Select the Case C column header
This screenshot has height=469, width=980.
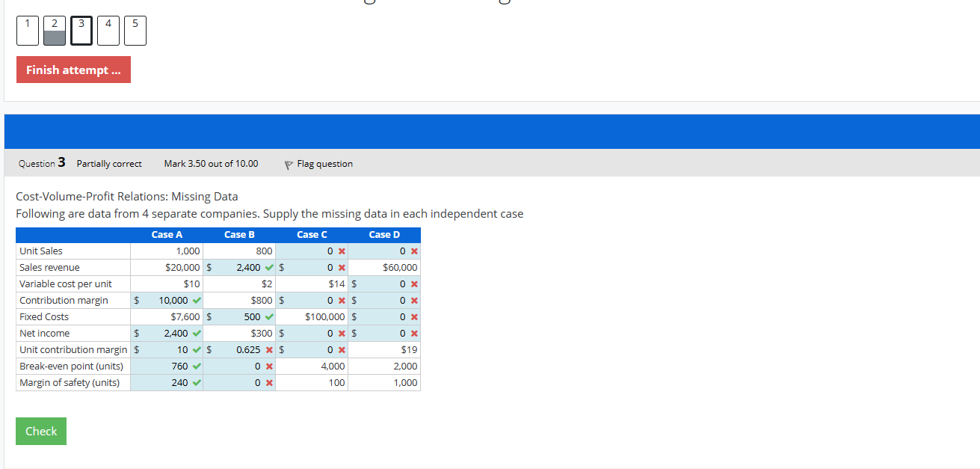312,235
